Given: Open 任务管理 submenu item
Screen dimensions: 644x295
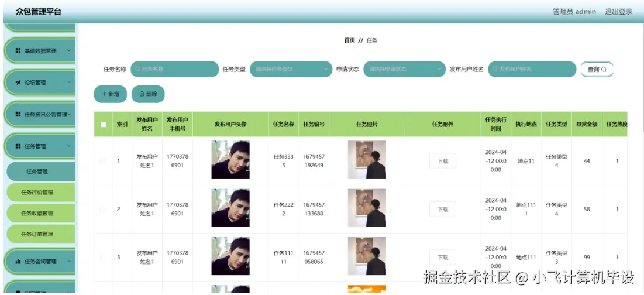Looking at the screenshot, I should [x=41, y=171].
